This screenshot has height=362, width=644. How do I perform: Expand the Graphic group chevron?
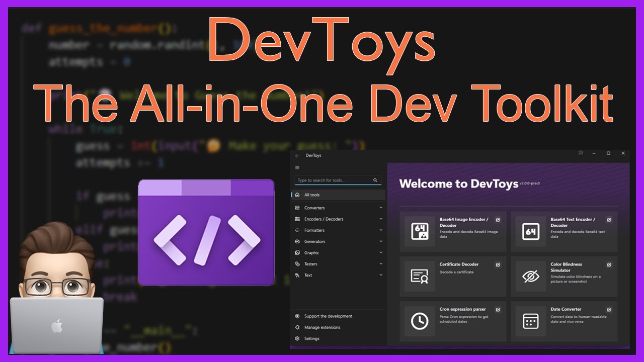(381, 253)
